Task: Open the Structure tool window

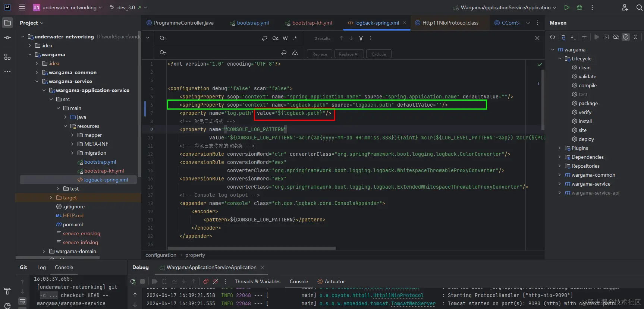Action: pos(7,57)
